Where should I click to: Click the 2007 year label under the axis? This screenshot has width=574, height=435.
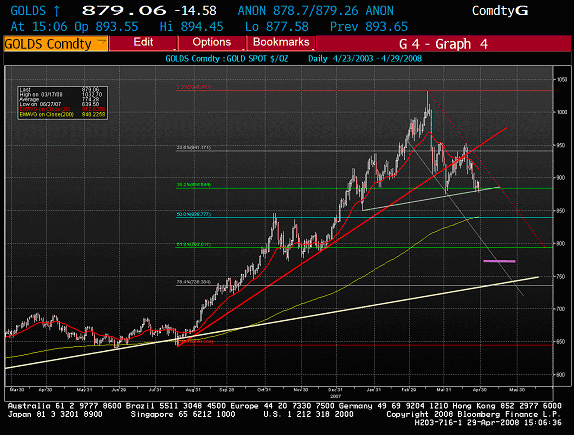click(x=335, y=396)
